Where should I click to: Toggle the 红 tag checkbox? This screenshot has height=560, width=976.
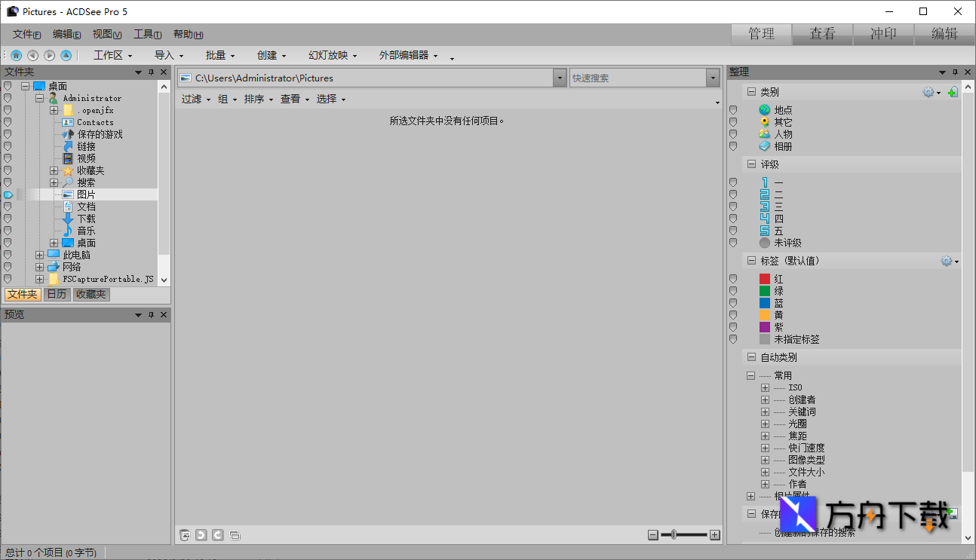732,278
